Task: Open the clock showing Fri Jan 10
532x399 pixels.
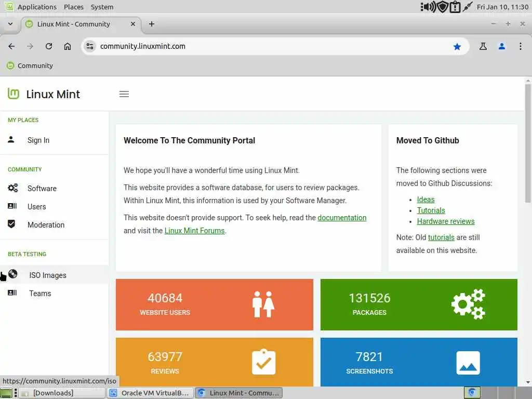Action: click(x=502, y=7)
